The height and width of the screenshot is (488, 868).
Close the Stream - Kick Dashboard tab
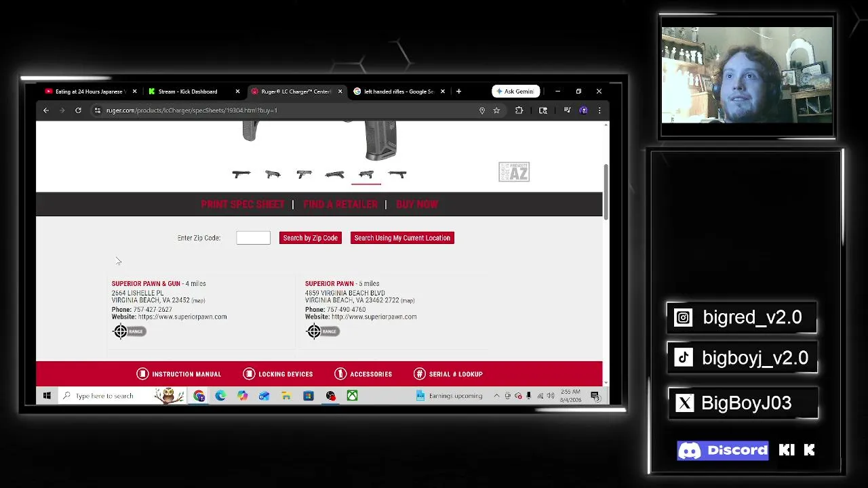(237, 91)
